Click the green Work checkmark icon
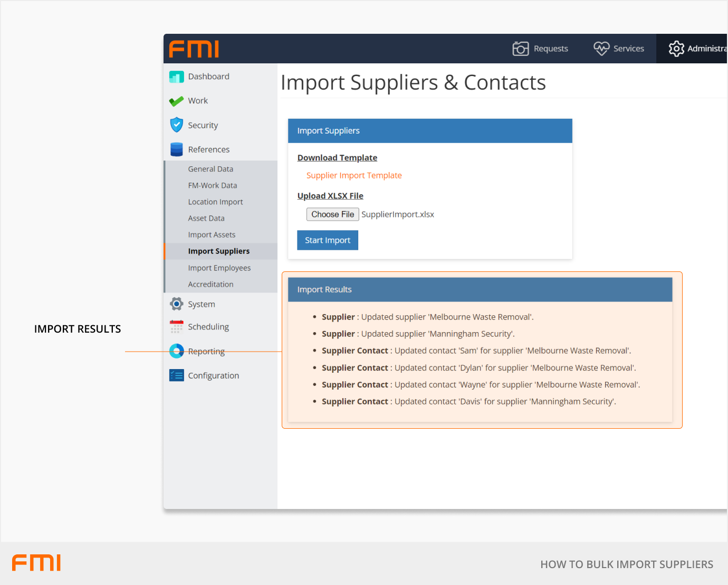The height and width of the screenshot is (585, 728). click(176, 101)
